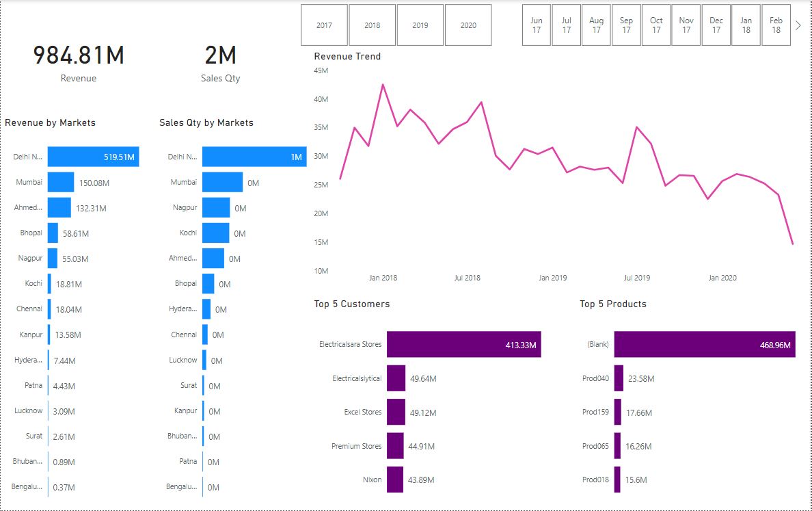Screen dimensions: 812x511
Task: Select the Dec 17 month slicer tile
Action: (716, 25)
